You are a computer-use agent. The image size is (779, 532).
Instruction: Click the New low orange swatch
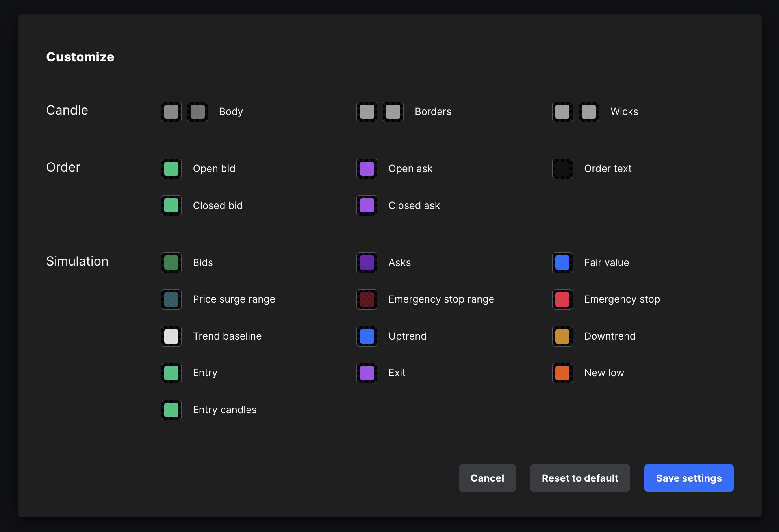562,373
